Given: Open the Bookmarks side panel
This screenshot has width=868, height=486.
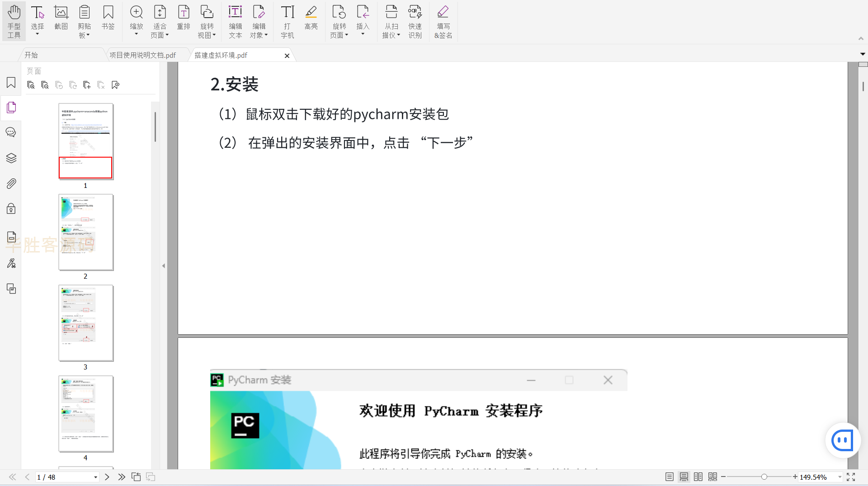Looking at the screenshot, I should pos(11,83).
